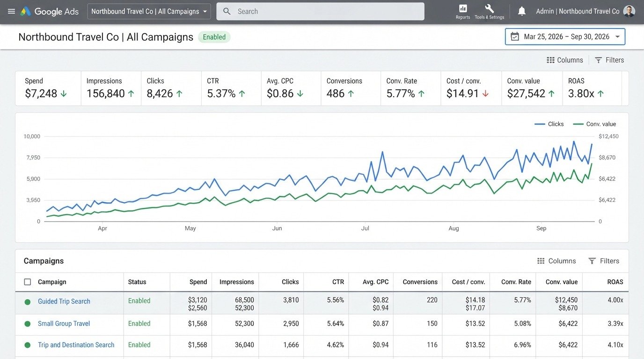Click the green status dot for Small Group Travel
The height and width of the screenshot is (359, 644).
pyautogui.click(x=28, y=323)
